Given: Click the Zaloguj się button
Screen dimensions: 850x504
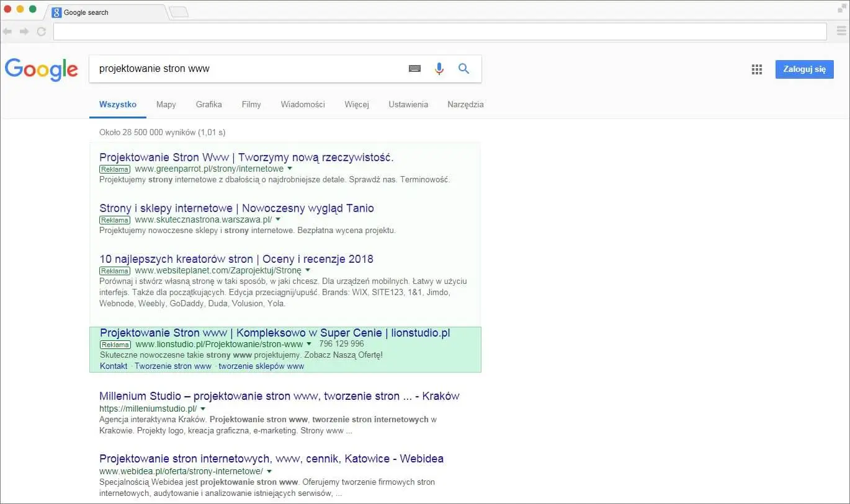Looking at the screenshot, I should click(x=804, y=69).
